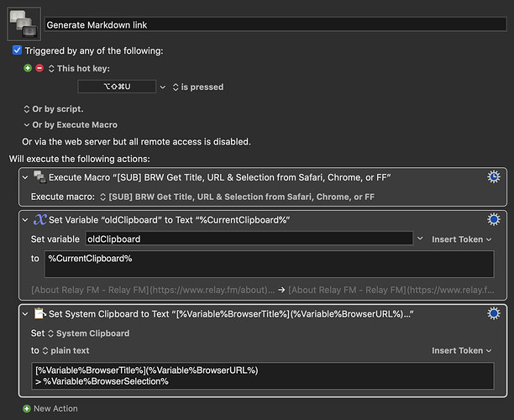This screenshot has height=420, width=514.
Task: Click the green New Action plus icon
Action: (x=25, y=408)
